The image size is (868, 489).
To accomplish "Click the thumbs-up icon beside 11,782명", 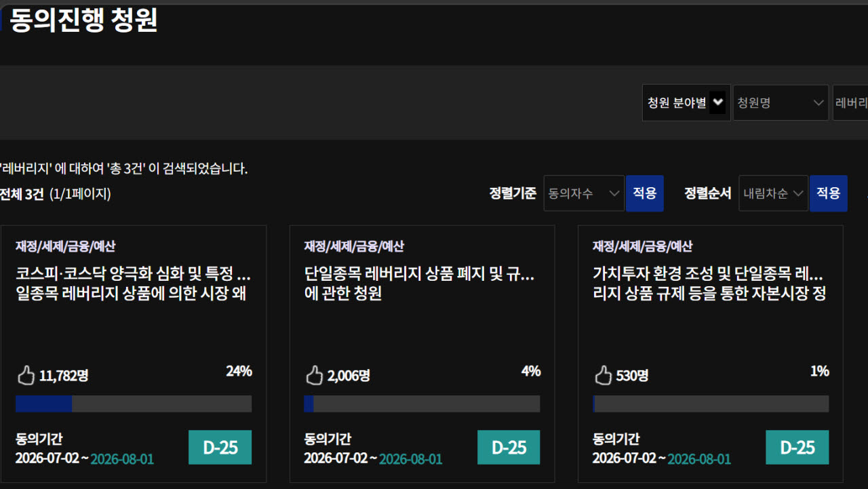I will (25, 375).
